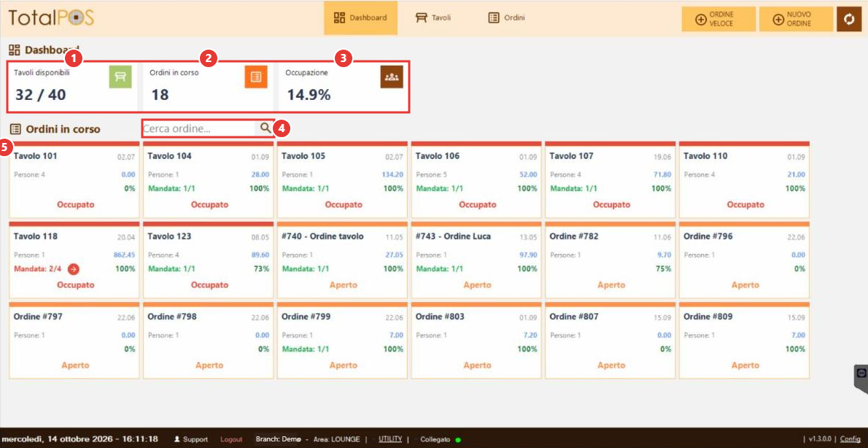Focus the Cerca ordine search field

[199, 128]
